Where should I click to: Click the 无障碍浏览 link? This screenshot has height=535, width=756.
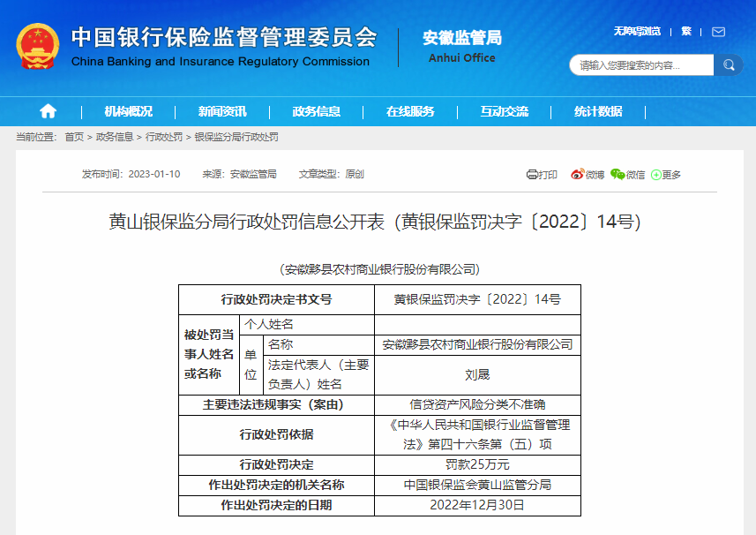coord(637,32)
